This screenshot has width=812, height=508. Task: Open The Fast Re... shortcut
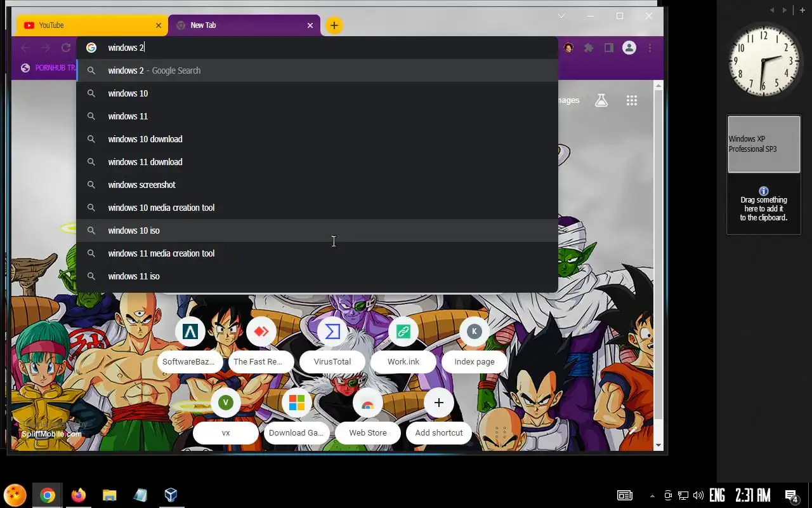pos(261,346)
